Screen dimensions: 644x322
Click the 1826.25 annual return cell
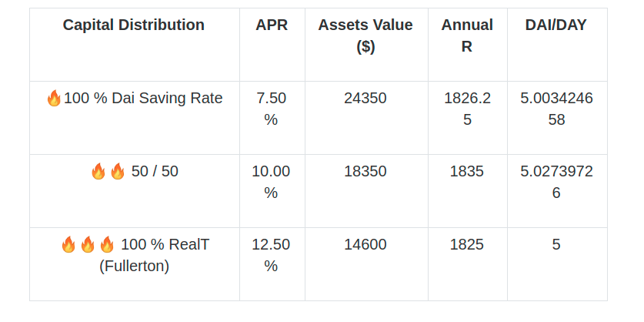tap(467, 109)
